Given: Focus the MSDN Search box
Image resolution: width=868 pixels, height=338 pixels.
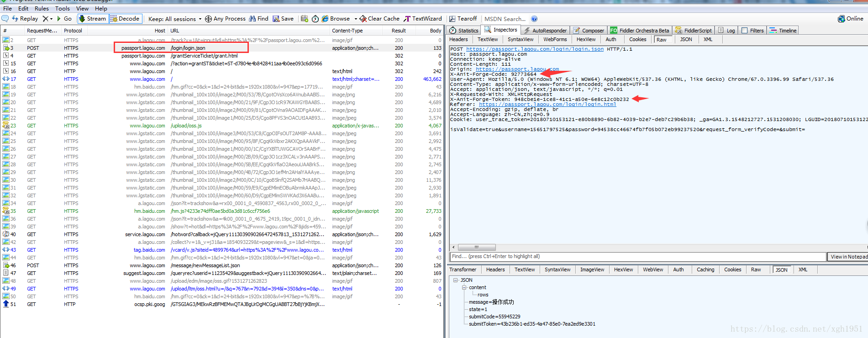Looking at the screenshot, I should pos(505,19).
